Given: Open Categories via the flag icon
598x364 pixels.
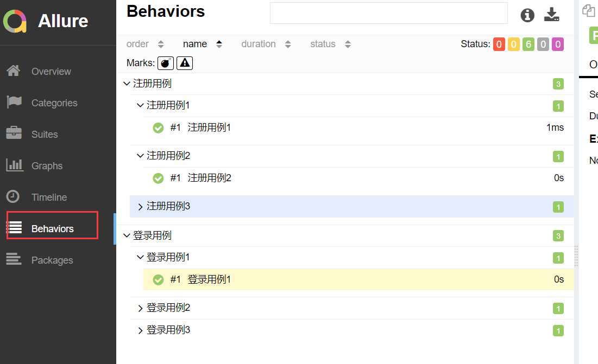Looking at the screenshot, I should [14, 103].
